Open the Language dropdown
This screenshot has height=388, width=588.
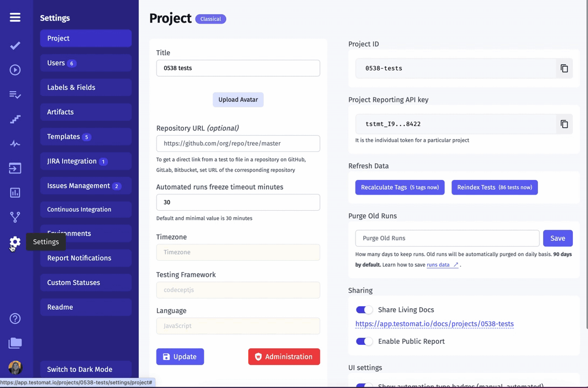(238, 326)
